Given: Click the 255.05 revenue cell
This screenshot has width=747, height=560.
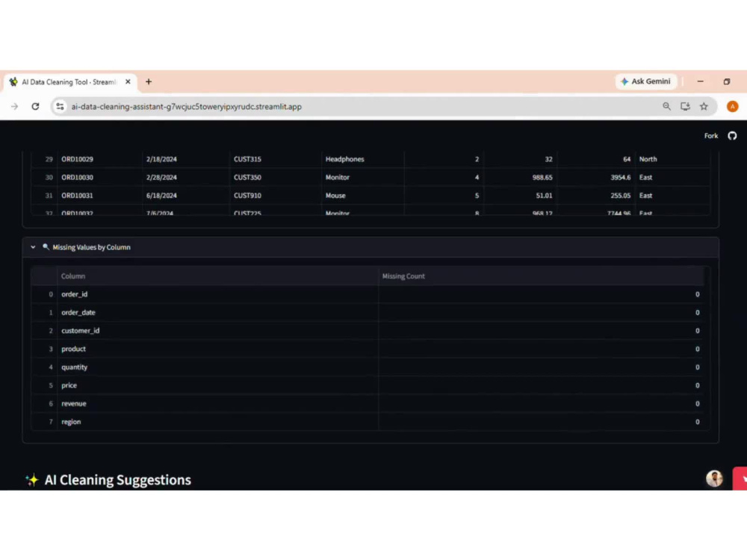Looking at the screenshot, I should [x=596, y=195].
